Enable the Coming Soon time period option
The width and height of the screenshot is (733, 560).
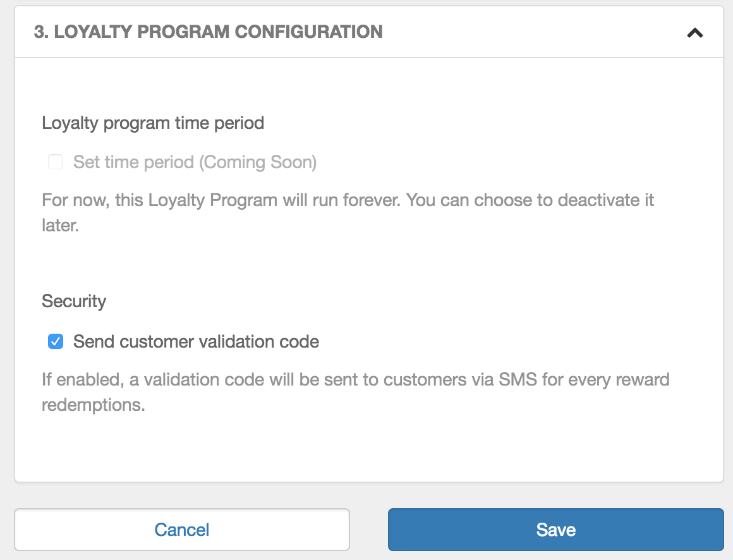[x=56, y=162]
